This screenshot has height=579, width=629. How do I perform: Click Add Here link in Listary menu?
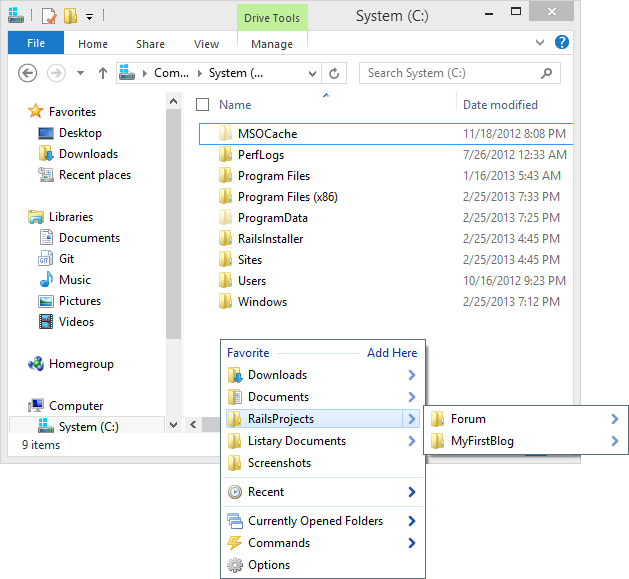392,353
